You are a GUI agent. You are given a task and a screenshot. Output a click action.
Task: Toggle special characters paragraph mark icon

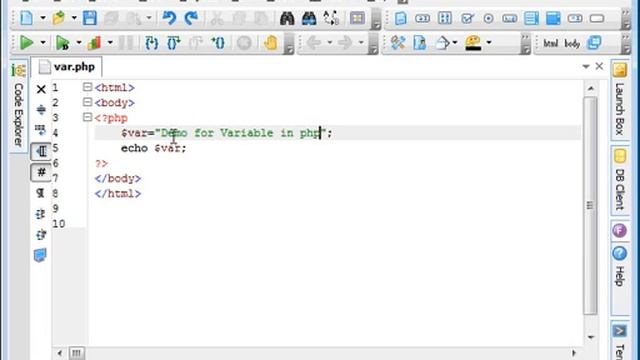(40, 193)
